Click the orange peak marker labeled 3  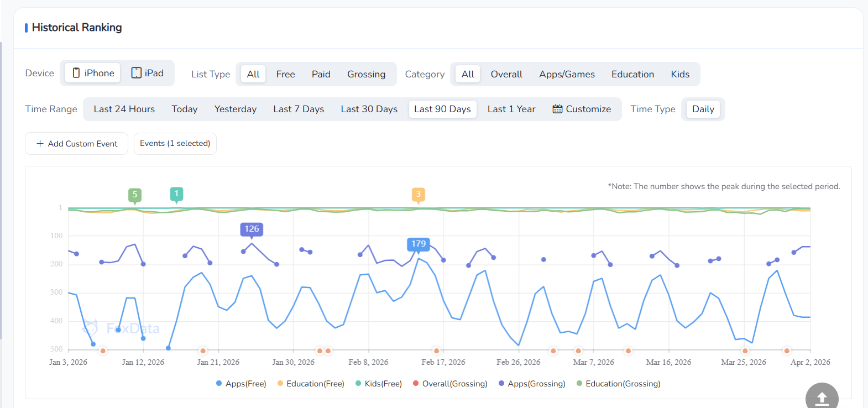[419, 194]
